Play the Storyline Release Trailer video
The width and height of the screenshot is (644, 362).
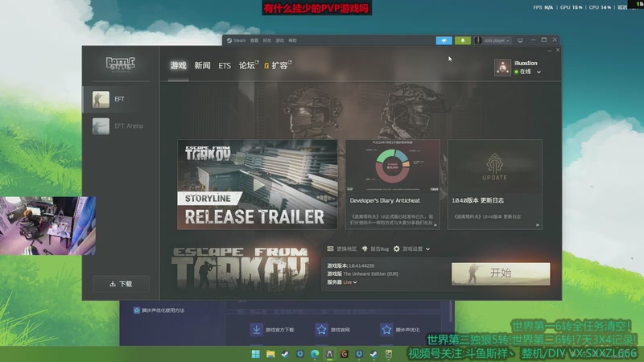(258, 184)
